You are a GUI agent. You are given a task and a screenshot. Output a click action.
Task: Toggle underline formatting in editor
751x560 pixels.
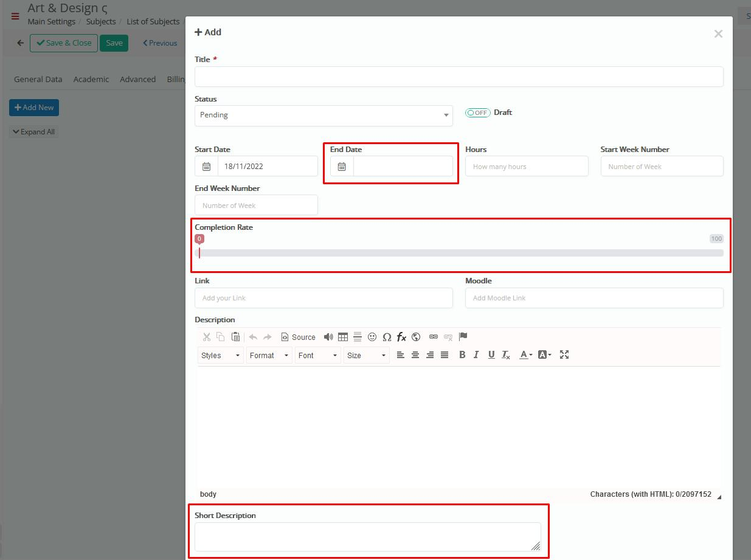point(491,355)
